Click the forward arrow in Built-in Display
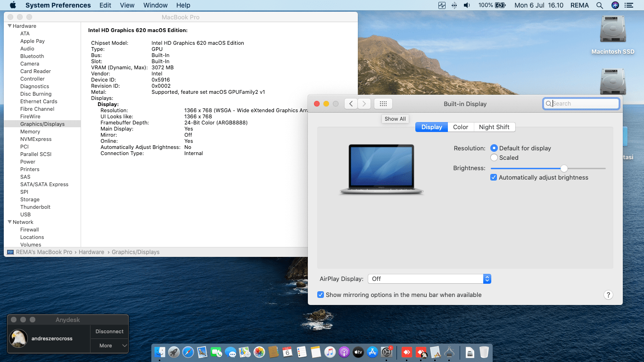The image size is (644, 362). 364,104
